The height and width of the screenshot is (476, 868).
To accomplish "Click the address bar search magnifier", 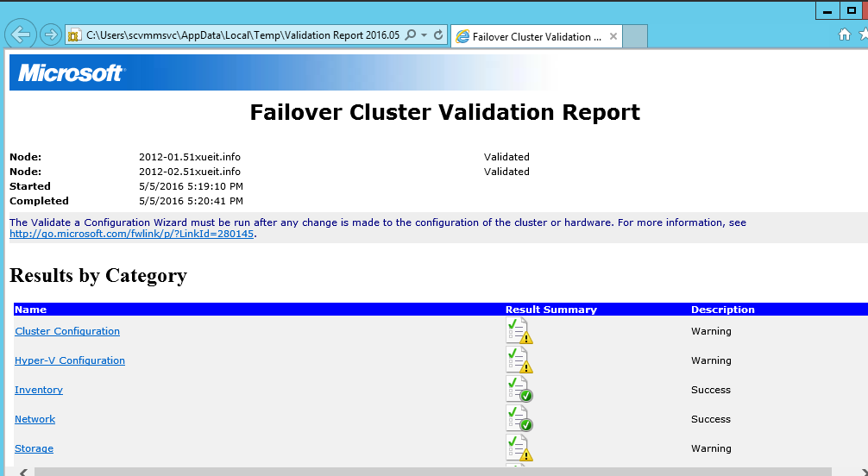I will 410,34.
